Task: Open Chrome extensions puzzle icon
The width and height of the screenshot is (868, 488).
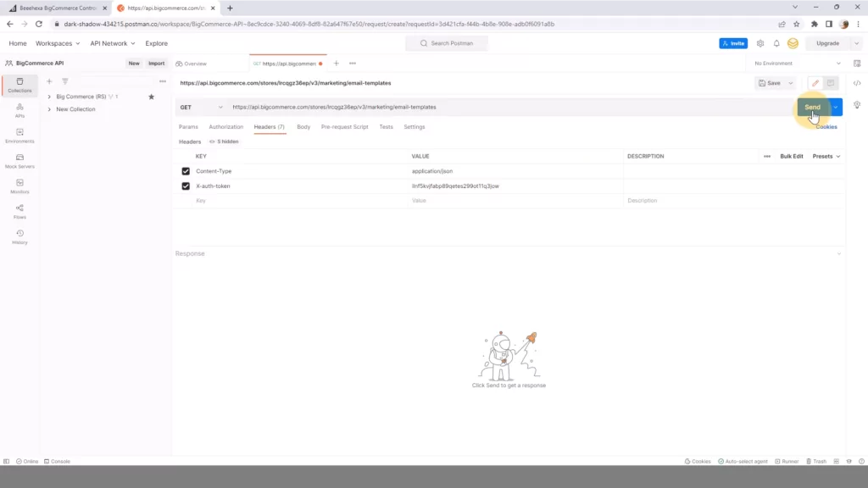Action: 815,24
